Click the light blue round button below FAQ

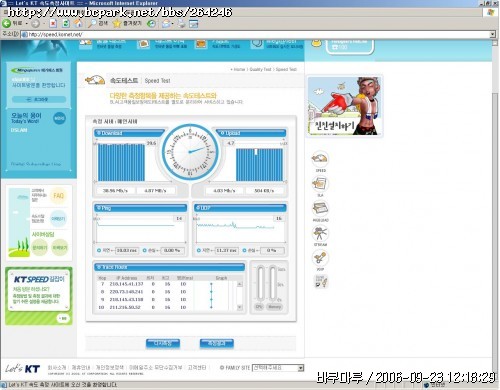pos(58,219)
